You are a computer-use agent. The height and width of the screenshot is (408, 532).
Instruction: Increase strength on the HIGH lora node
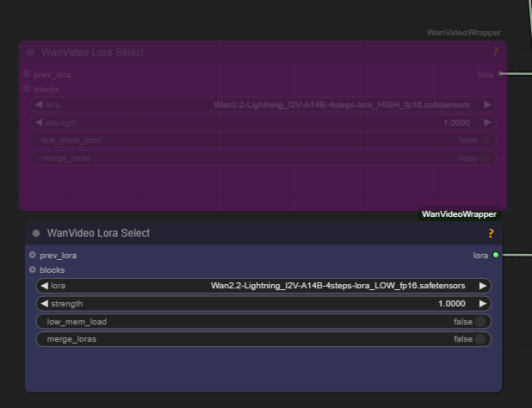tap(487, 122)
